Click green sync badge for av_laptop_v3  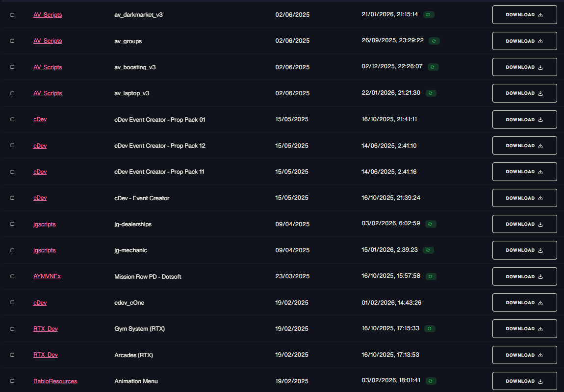pos(431,93)
